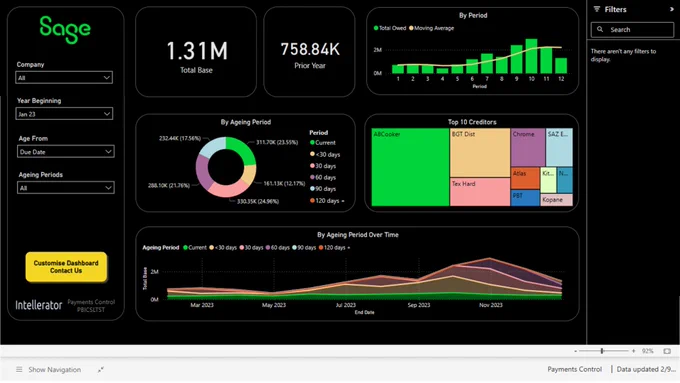Click the 60 days legend item in Period list
The width and height of the screenshot is (680, 383).
(x=323, y=177)
